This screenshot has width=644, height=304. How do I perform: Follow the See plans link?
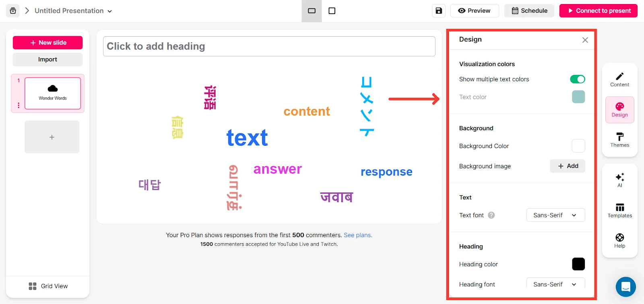pos(358,235)
